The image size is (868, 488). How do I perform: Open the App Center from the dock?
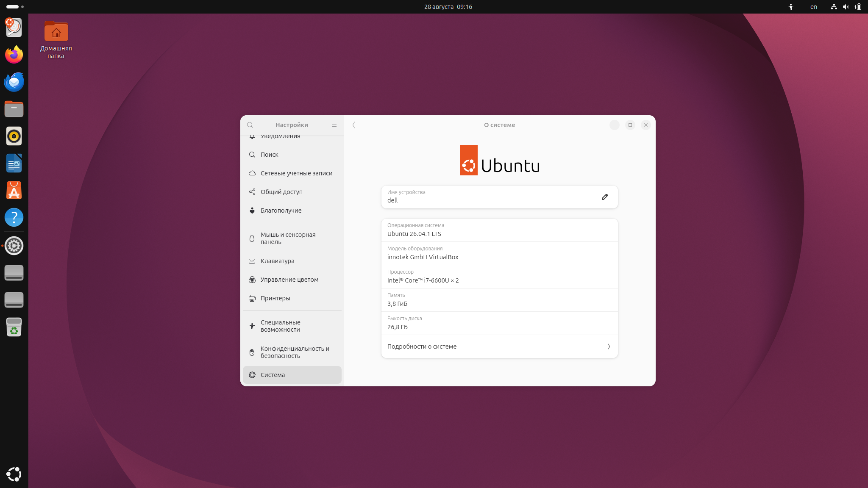14,190
